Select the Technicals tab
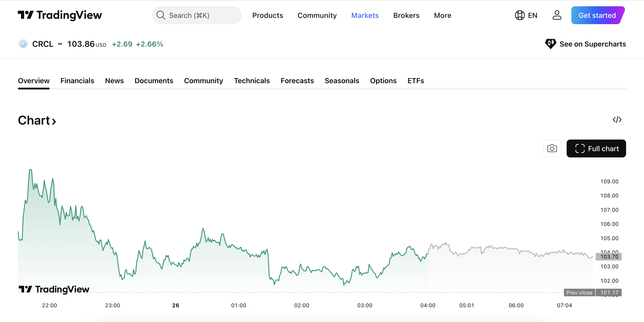 [x=252, y=80]
